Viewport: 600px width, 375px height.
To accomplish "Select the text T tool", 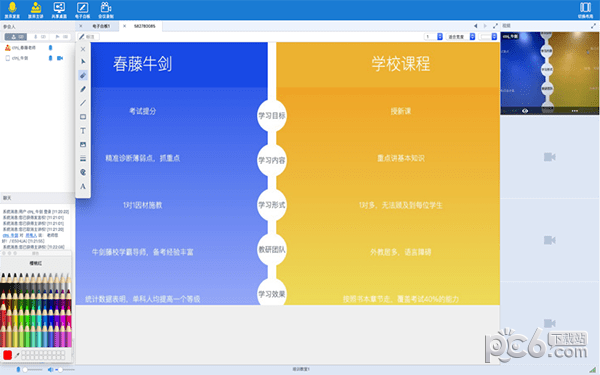I will (x=83, y=131).
